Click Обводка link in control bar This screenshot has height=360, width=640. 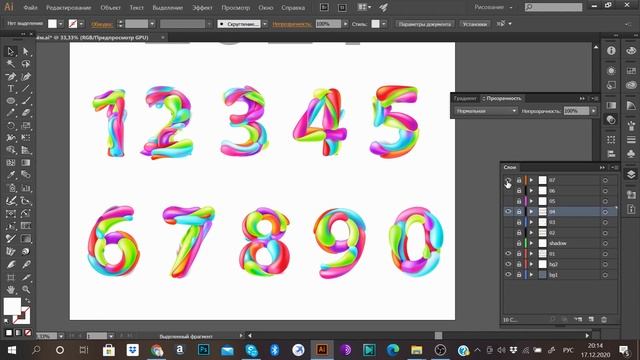(102, 24)
